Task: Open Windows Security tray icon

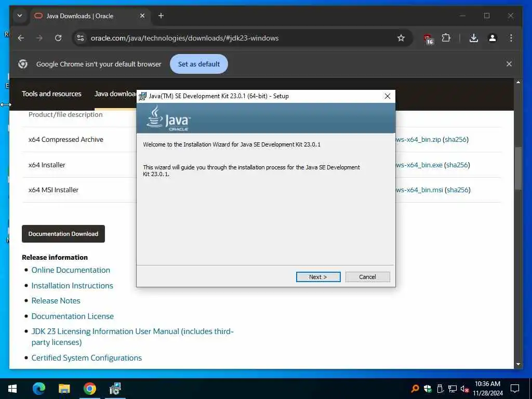Action: click(x=428, y=389)
